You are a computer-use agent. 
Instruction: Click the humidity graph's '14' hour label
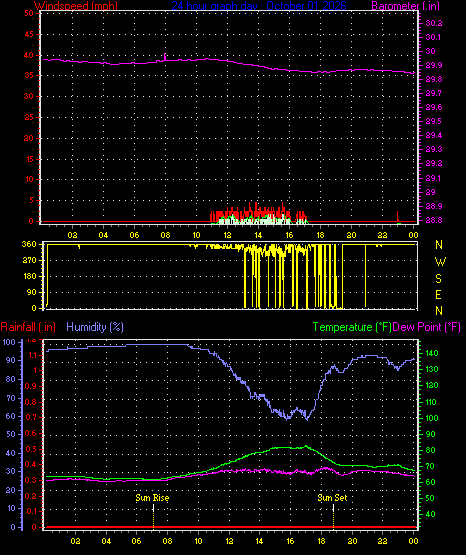click(259, 541)
